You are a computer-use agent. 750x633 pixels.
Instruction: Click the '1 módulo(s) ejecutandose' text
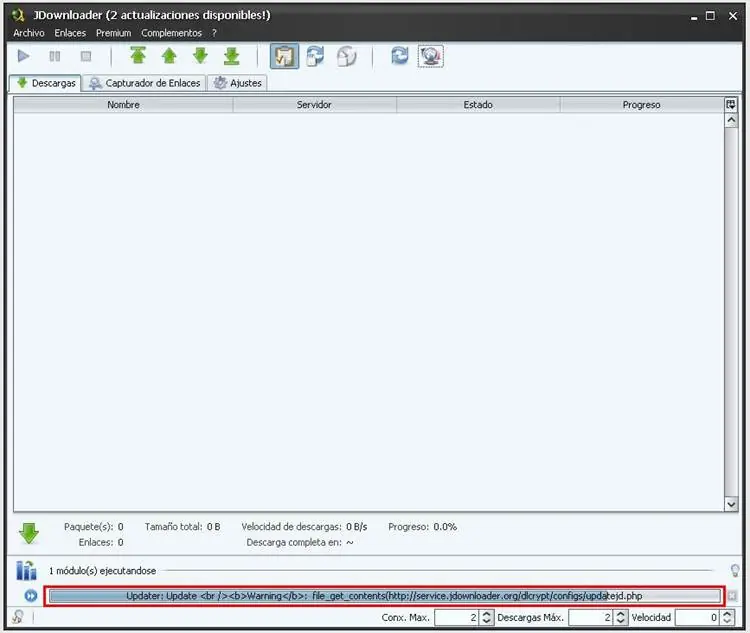pyautogui.click(x=102, y=571)
